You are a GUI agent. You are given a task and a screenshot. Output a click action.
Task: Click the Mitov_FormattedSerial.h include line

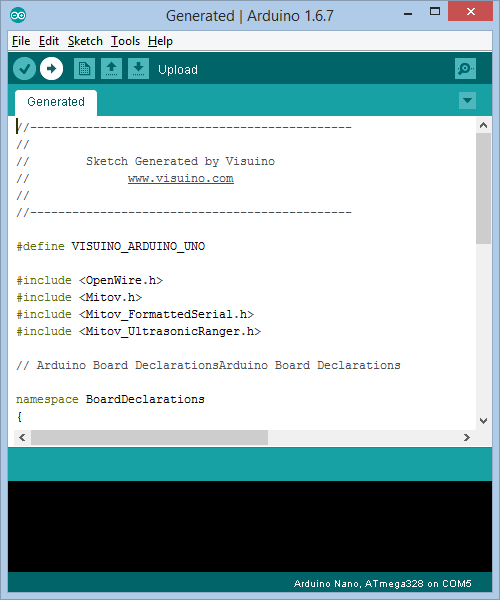(x=135, y=315)
